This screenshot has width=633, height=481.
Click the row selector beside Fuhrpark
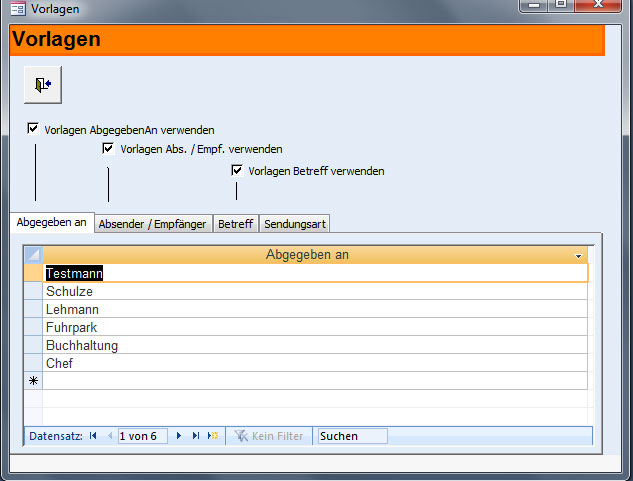click(34, 327)
